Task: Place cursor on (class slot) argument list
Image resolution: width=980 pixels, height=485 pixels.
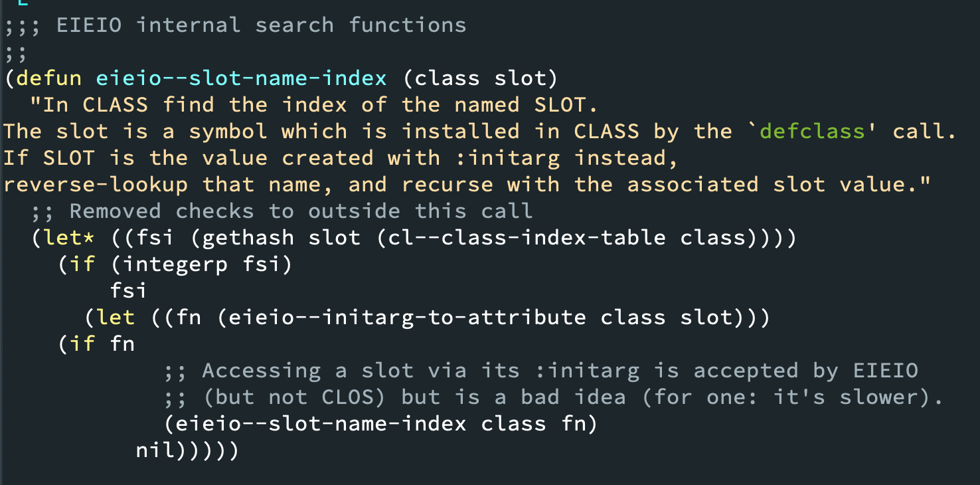Action: (x=481, y=78)
